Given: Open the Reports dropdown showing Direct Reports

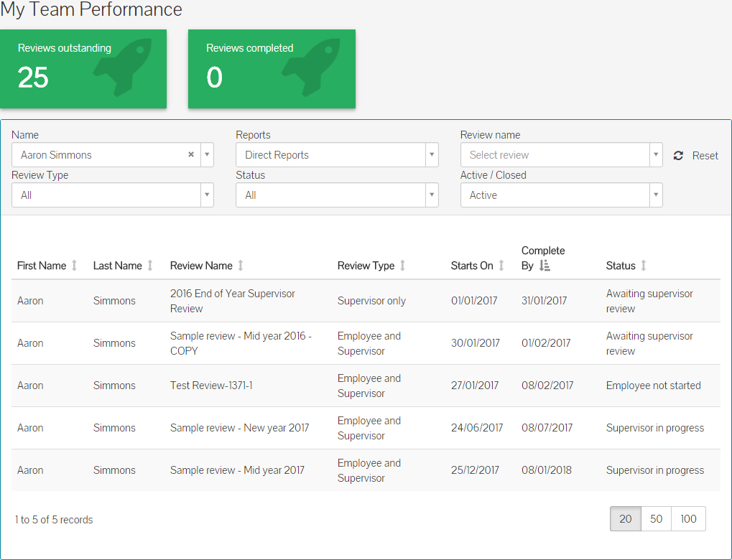Looking at the screenshot, I should [337, 155].
